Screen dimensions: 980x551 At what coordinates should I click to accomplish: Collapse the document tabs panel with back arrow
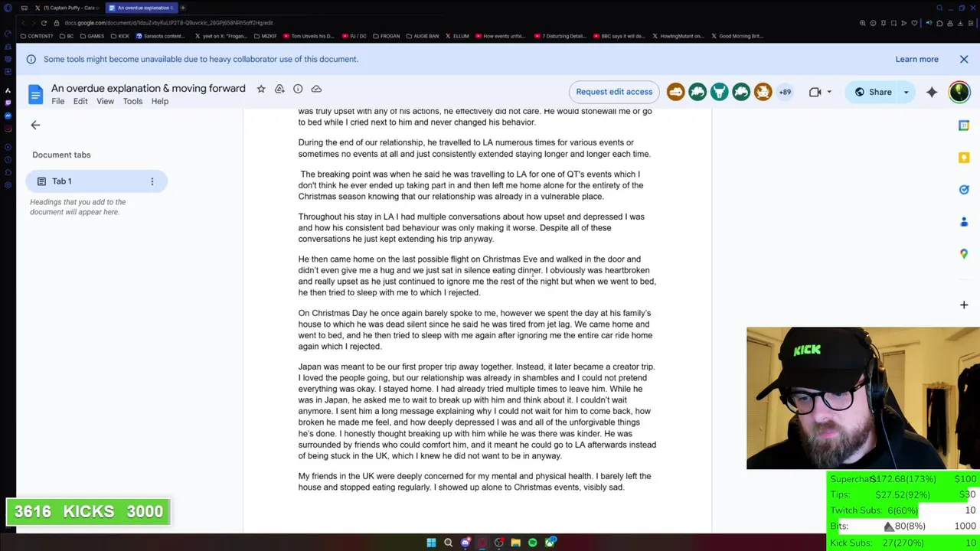(x=35, y=125)
